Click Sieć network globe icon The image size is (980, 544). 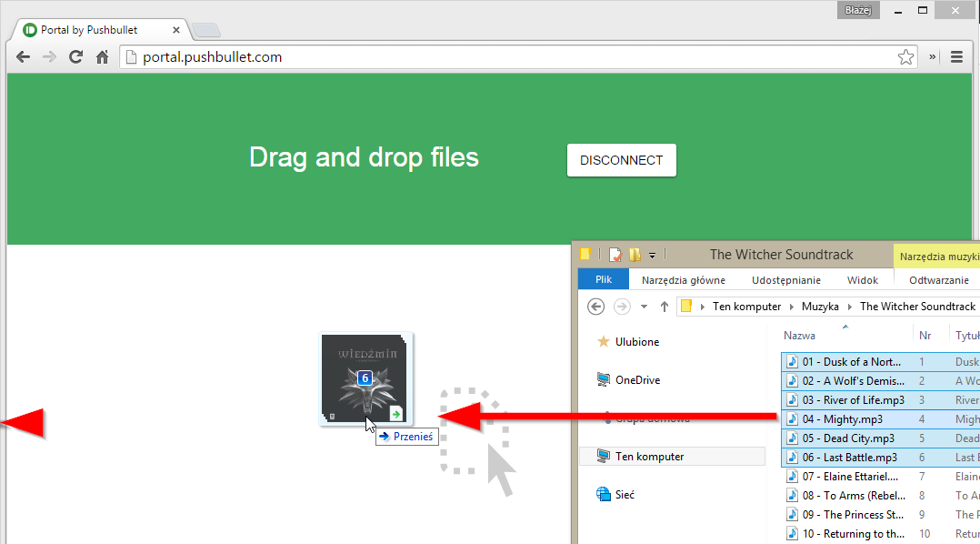pos(603,494)
